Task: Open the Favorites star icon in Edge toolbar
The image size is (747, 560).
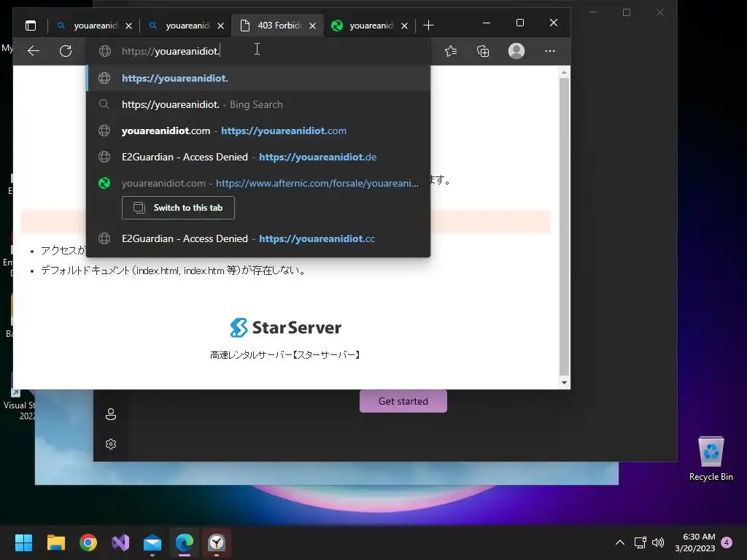Action: [451, 51]
